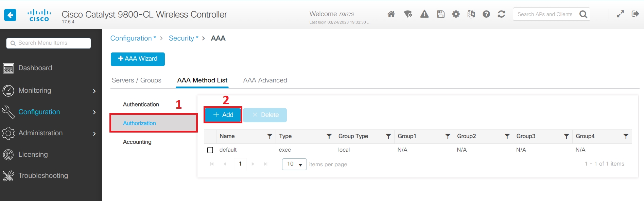This screenshot has height=201, width=644.
Task: Launch the AAA Wizard button
Action: point(138,59)
